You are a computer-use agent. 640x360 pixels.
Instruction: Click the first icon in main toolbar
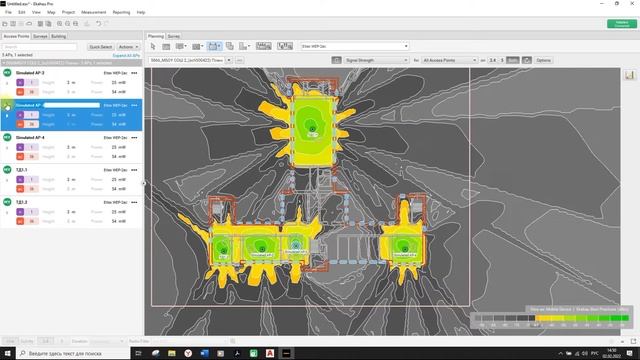tap(5, 24)
